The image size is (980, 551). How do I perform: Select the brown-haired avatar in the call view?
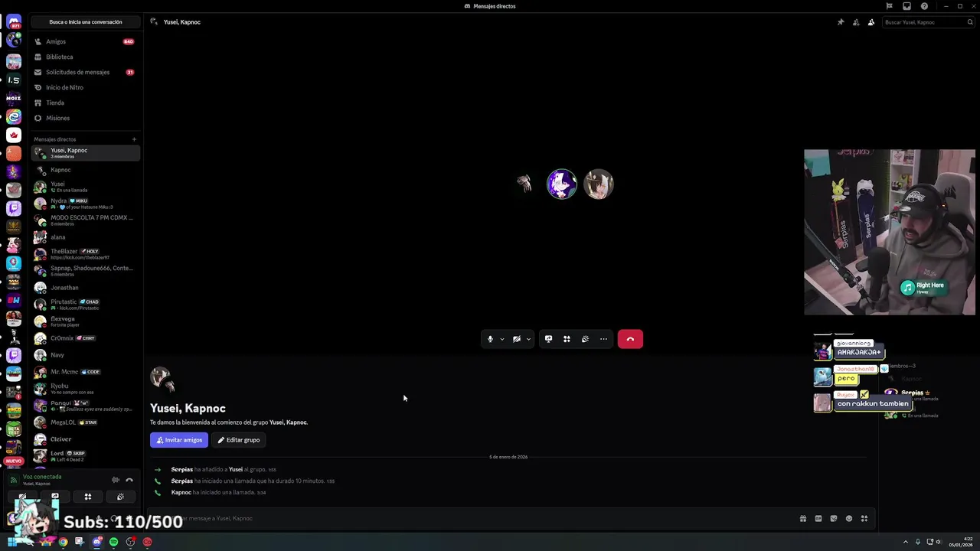tap(599, 184)
